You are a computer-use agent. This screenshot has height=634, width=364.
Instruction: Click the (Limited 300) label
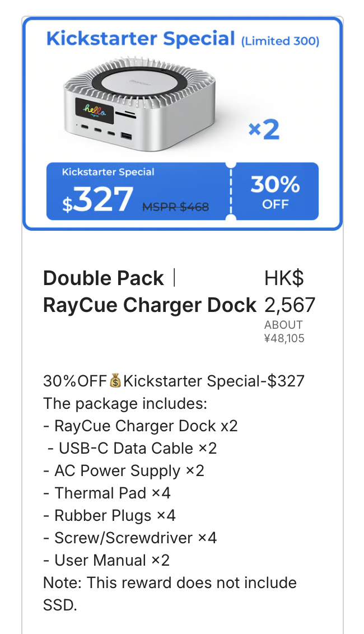280,41
